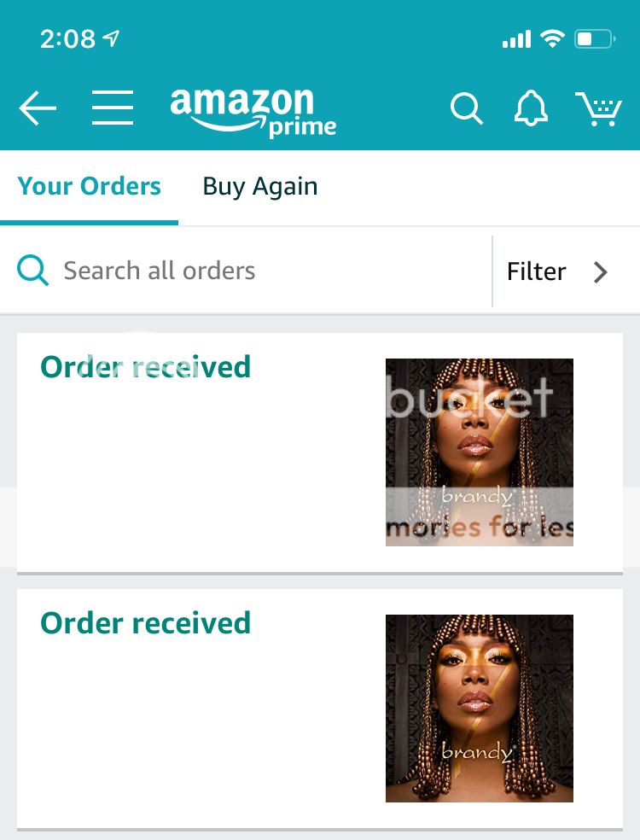The width and height of the screenshot is (640, 840).
Task: Open the shopping cart icon
Action: (x=599, y=108)
